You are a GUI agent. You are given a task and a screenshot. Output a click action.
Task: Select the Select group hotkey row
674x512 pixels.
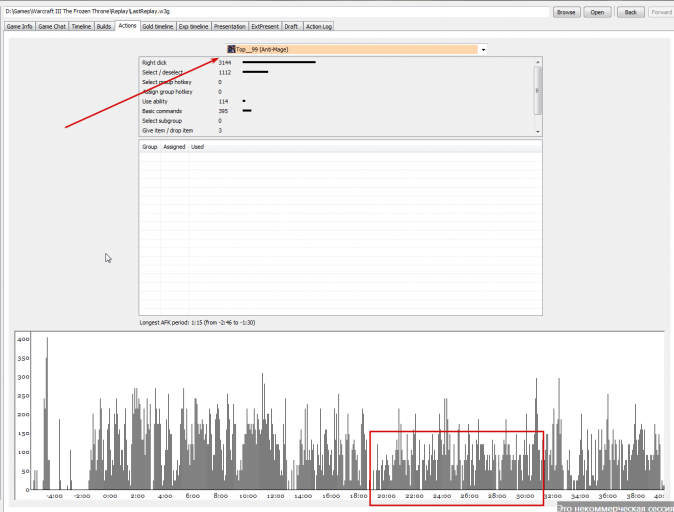(x=337, y=82)
